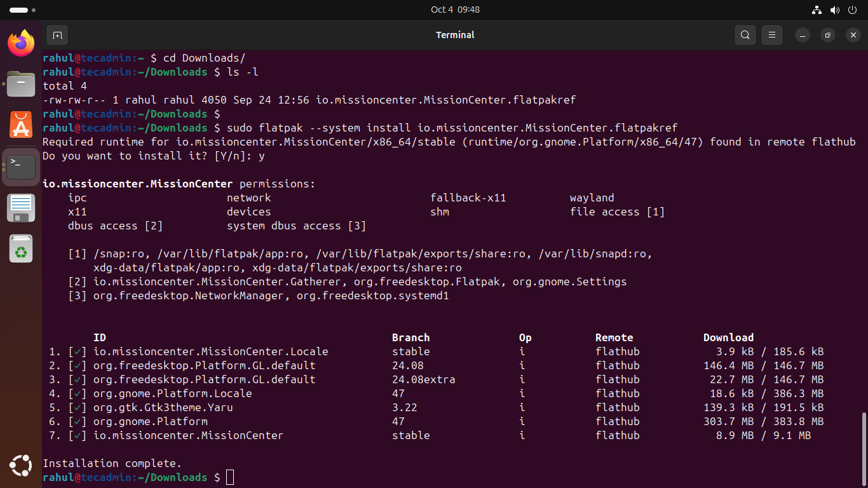Select the Terminal icon in the dock
Image resolution: width=868 pixels, height=488 pixels.
click(x=21, y=166)
